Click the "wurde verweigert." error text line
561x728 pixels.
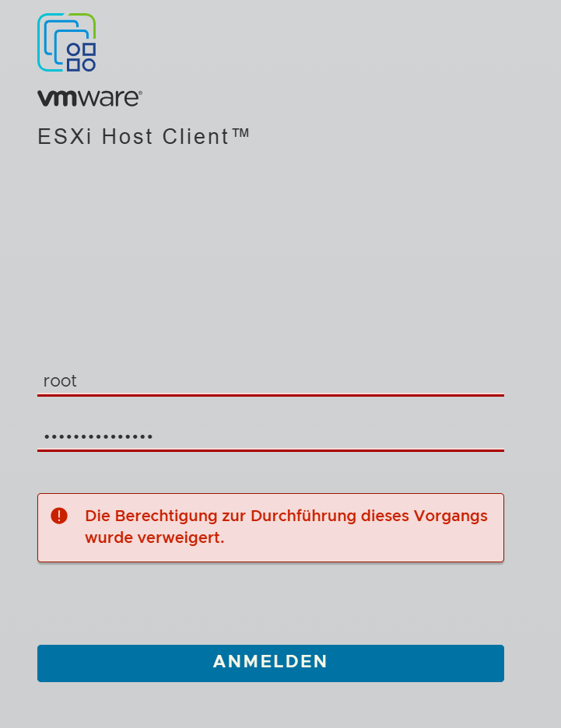(155, 537)
